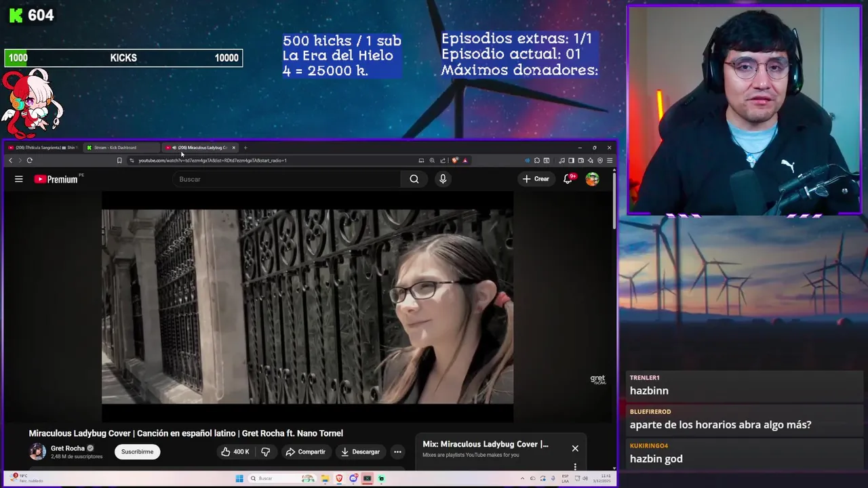
Task: Open the browser main menu
Action: pos(610,161)
